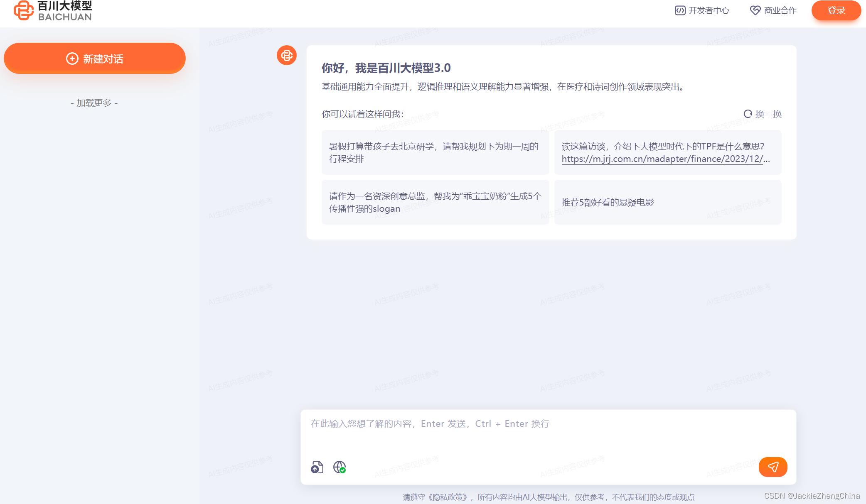Click the 商业合作 heart icon
The height and width of the screenshot is (504, 866).
click(x=755, y=10)
